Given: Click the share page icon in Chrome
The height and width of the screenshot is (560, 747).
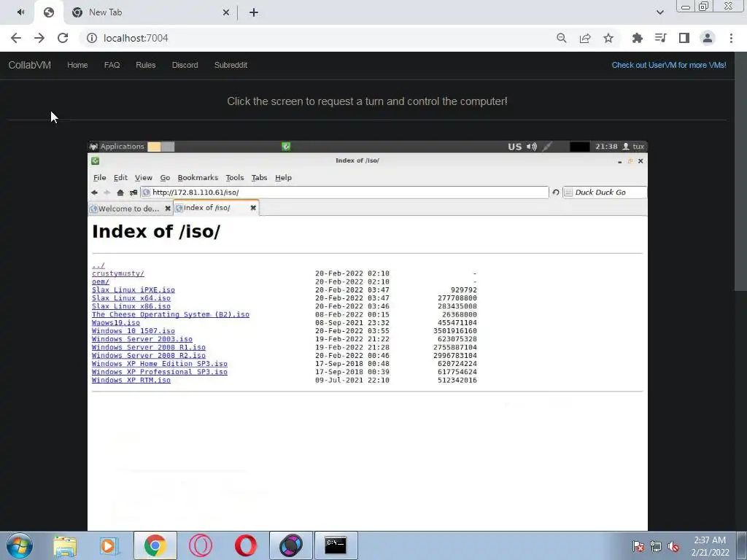Looking at the screenshot, I should [x=585, y=38].
